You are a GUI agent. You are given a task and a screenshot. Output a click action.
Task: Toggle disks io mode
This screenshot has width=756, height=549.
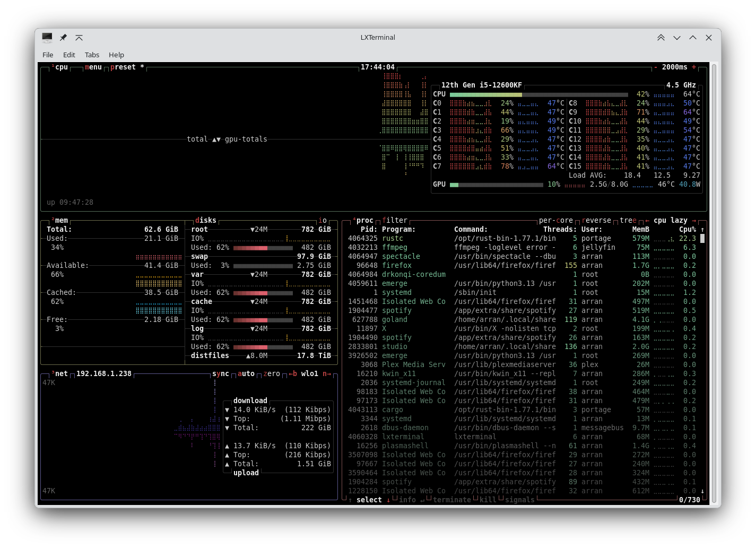click(323, 220)
